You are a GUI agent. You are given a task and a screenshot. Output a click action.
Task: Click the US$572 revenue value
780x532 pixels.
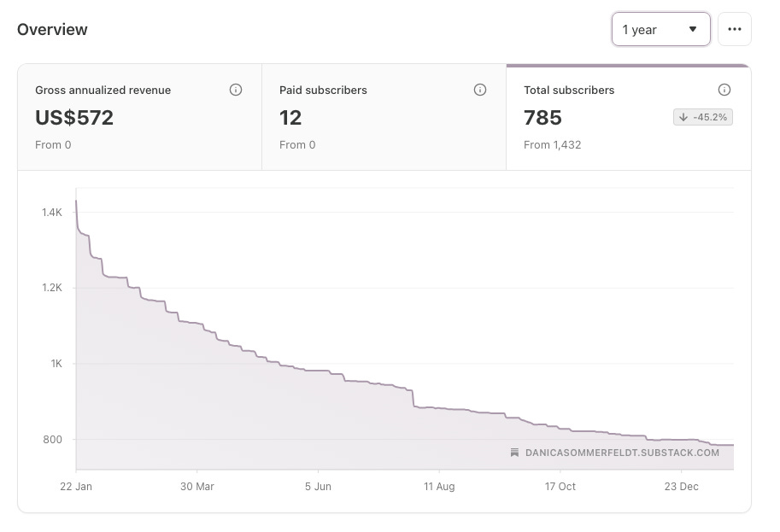click(x=74, y=118)
